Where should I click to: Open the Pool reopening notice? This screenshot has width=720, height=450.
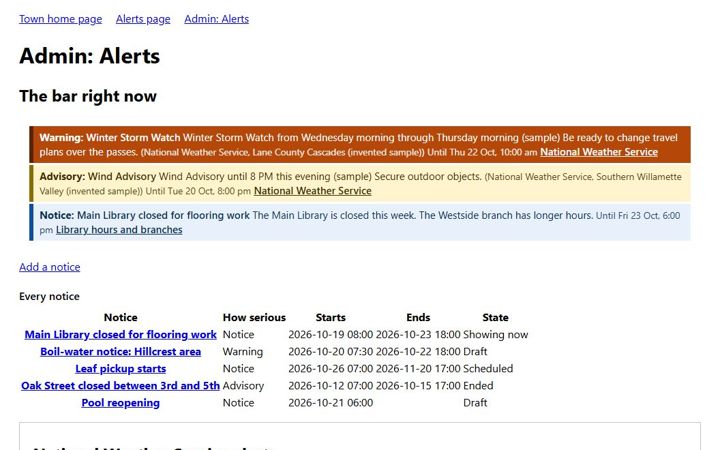pyautogui.click(x=120, y=403)
